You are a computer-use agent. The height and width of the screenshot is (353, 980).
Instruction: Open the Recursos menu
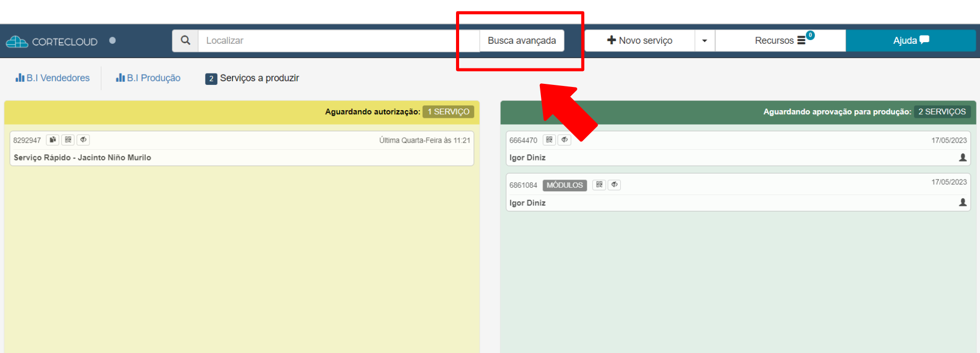click(x=780, y=40)
